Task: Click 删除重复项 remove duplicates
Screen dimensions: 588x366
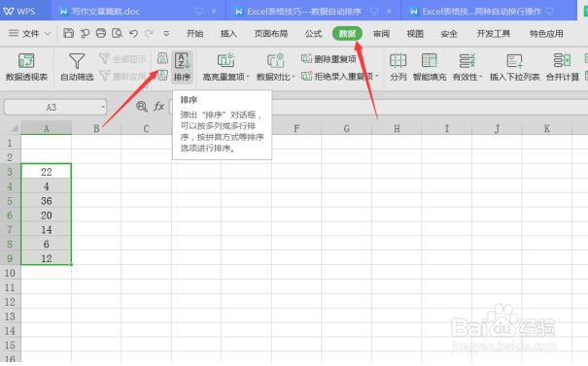Action: [329, 59]
